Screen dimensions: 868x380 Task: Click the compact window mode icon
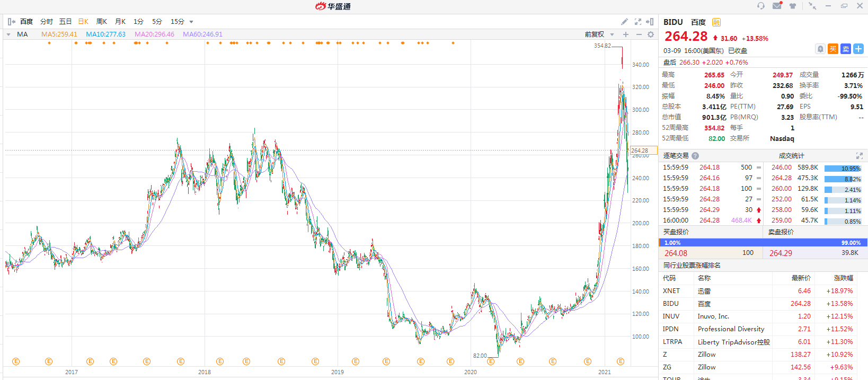[812, 6]
